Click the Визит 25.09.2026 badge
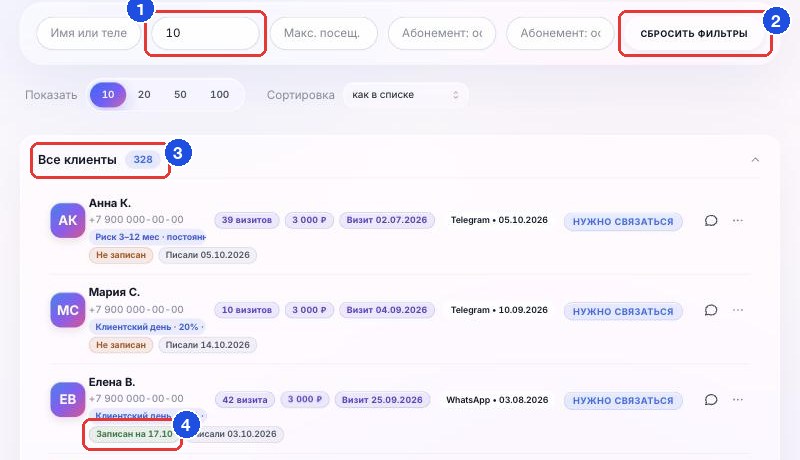This screenshot has width=800, height=460. coord(382,400)
